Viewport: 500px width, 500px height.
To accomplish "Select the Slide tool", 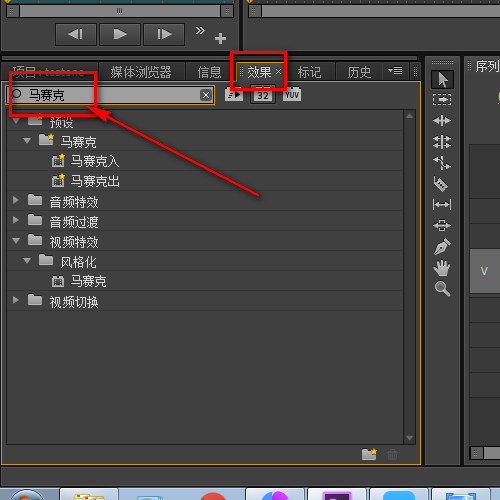I will coord(442,225).
